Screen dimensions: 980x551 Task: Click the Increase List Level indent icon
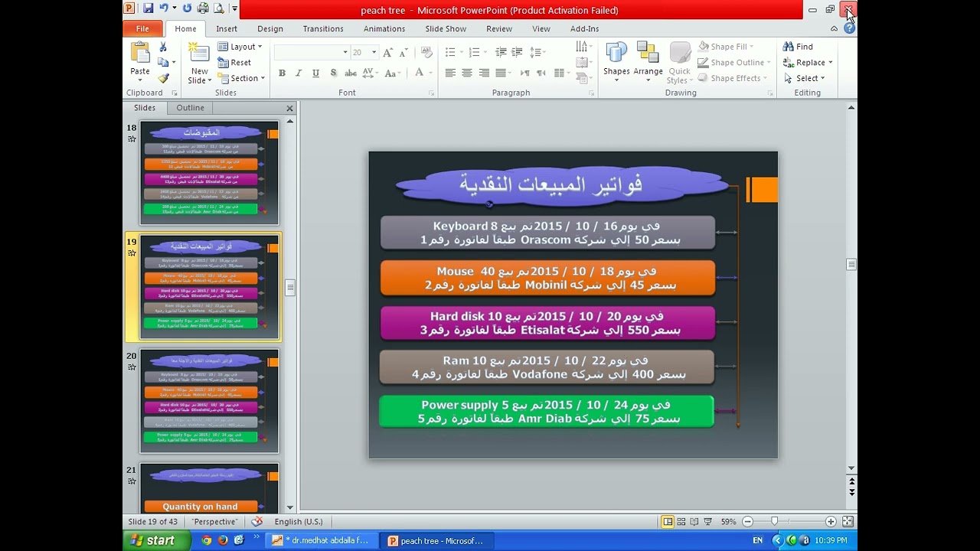click(x=518, y=52)
